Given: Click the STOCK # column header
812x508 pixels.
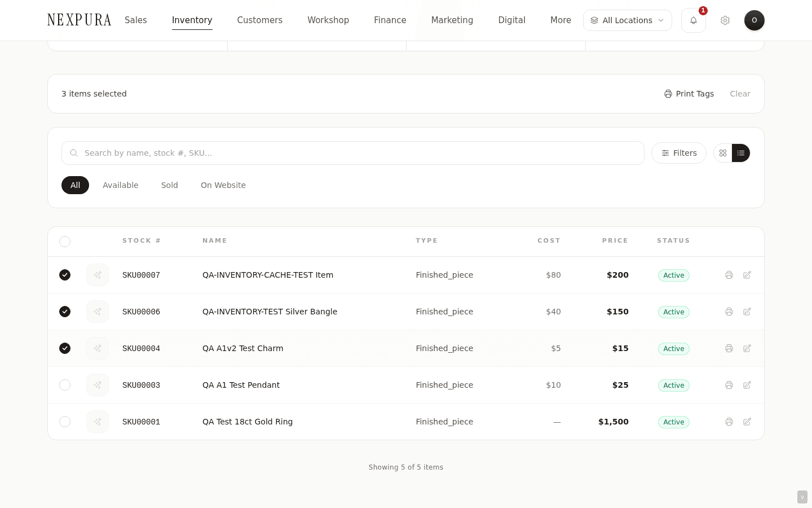Looking at the screenshot, I should [x=142, y=240].
